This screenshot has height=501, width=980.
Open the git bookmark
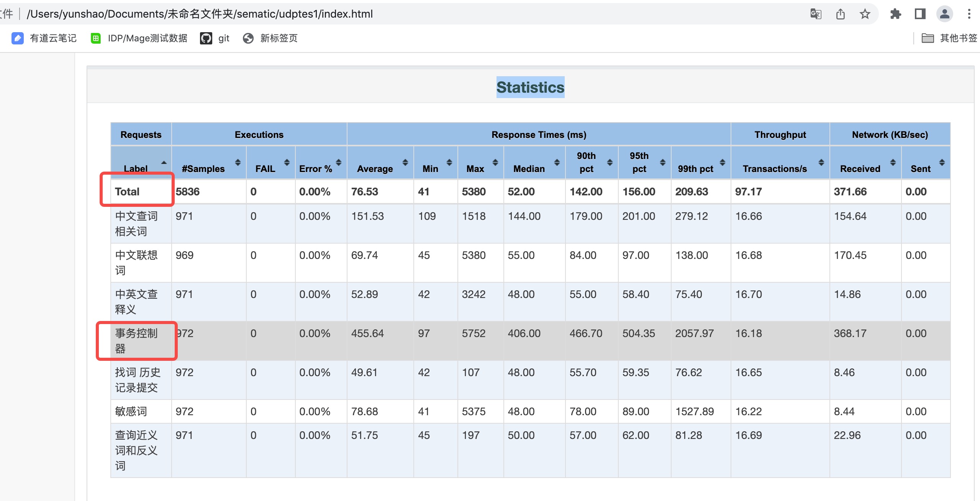pyautogui.click(x=223, y=38)
